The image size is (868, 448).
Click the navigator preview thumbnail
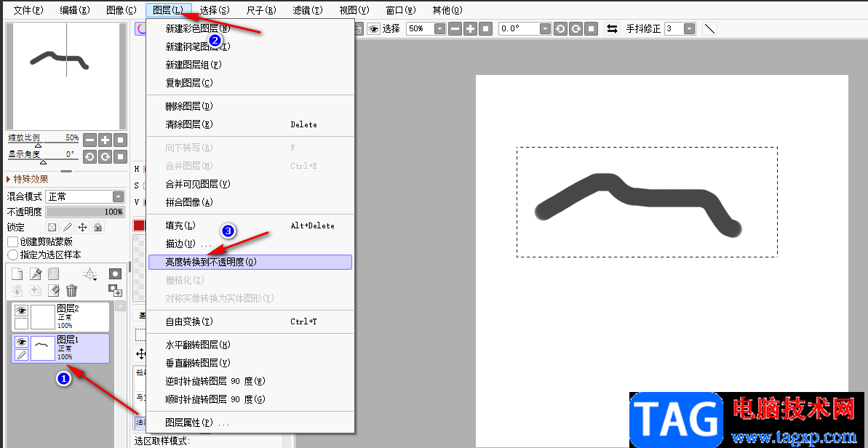(66, 76)
